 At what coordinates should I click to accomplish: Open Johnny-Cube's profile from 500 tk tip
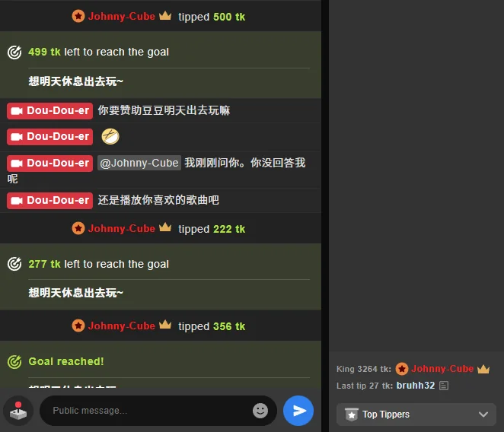pos(122,17)
